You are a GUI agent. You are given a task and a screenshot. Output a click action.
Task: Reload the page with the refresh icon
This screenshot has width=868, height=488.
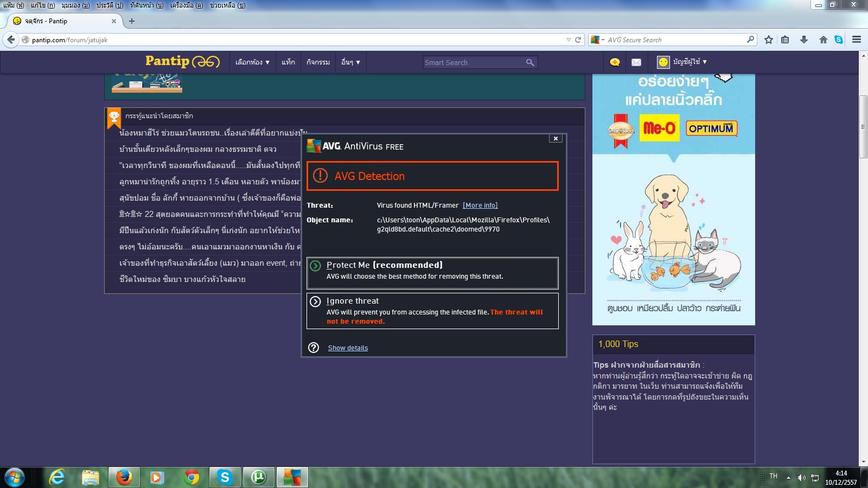pos(578,40)
